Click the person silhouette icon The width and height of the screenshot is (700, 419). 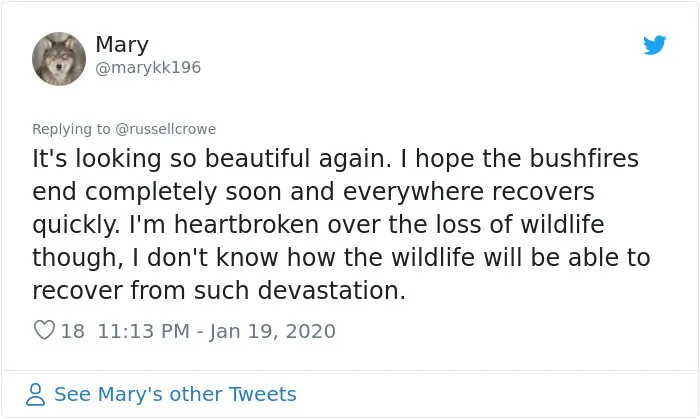click(x=35, y=394)
